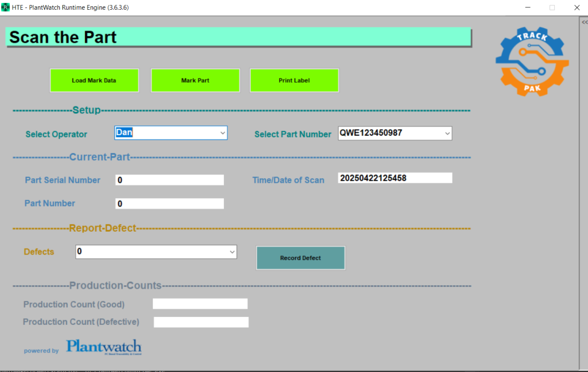The image size is (588, 372).
Task: Click the PlantWatch app icon in title bar
Action: tap(5, 7)
